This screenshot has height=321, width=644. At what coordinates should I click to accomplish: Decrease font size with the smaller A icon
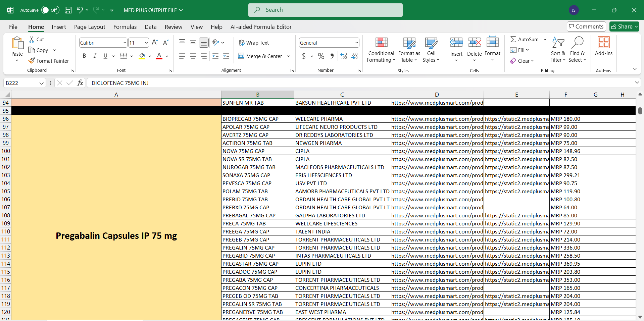tap(166, 42)
